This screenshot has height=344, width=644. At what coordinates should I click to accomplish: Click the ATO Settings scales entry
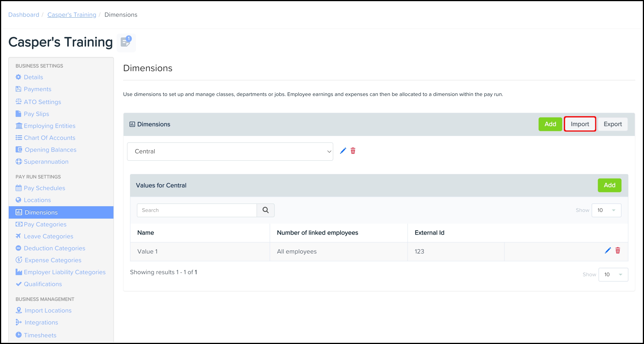click(42, 102)
